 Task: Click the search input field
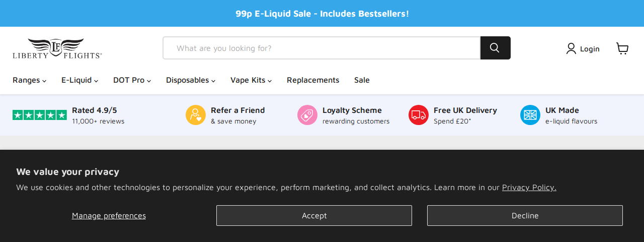click(x=321, y=48)
